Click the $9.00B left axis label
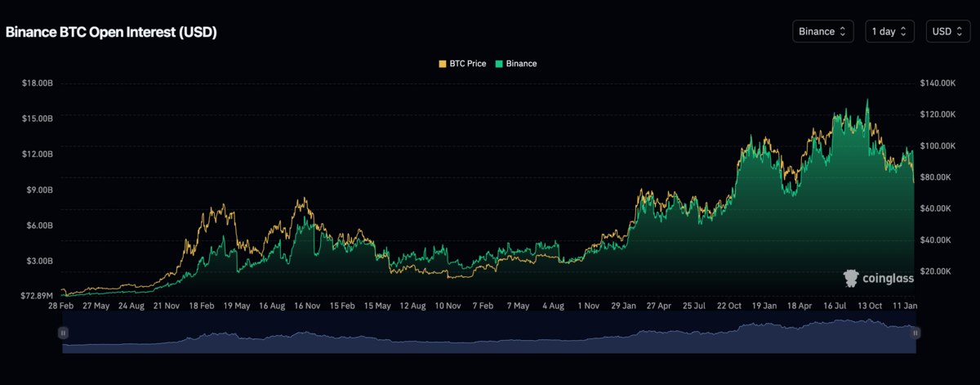Viewport: 980px width, 385px height. [39, 190]
